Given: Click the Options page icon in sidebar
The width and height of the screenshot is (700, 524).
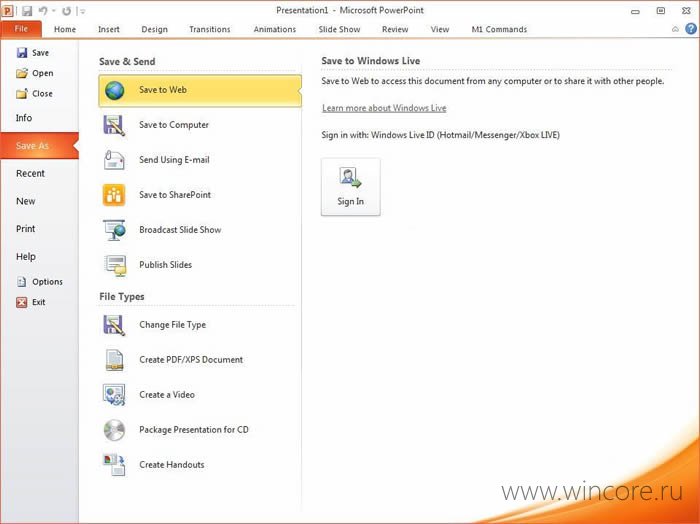Looking at the screenshot, I should point(21,282).
